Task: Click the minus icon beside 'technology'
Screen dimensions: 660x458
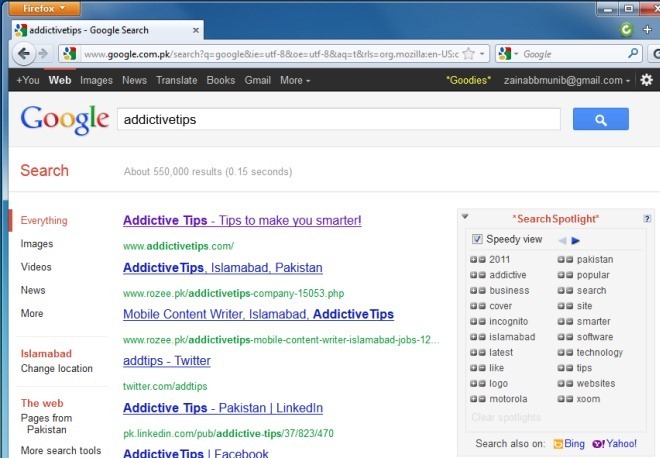Action: click(570, 352)
